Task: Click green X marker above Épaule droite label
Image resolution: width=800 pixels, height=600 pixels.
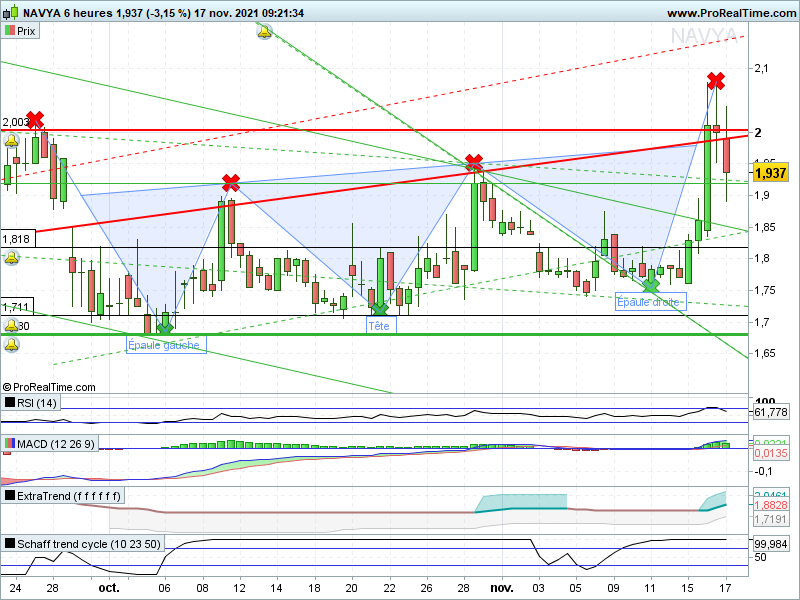Action: [651, 285]
